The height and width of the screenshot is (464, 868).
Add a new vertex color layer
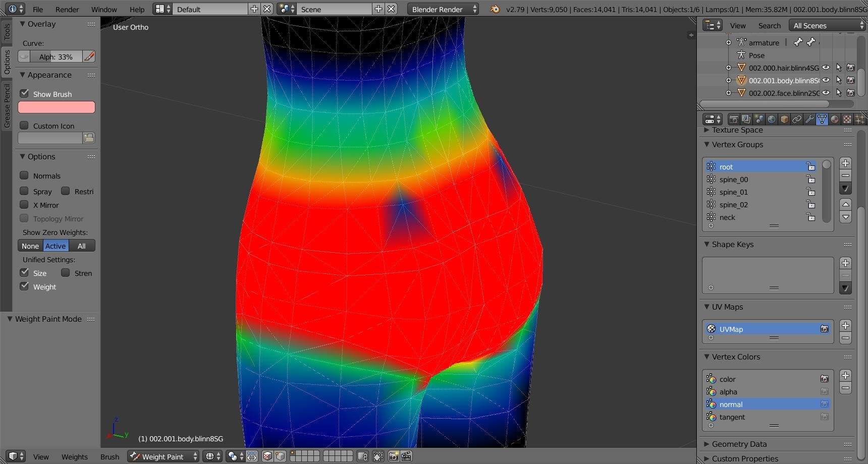[x=846, y=376]
